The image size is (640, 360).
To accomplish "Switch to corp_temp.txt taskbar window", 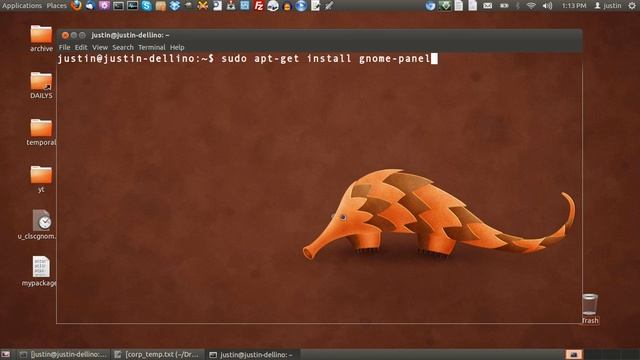I will click(x=158, y=355).
